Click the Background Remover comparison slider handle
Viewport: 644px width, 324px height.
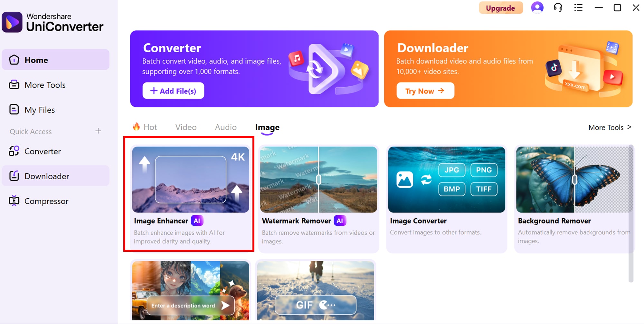[x=575, y=180]
